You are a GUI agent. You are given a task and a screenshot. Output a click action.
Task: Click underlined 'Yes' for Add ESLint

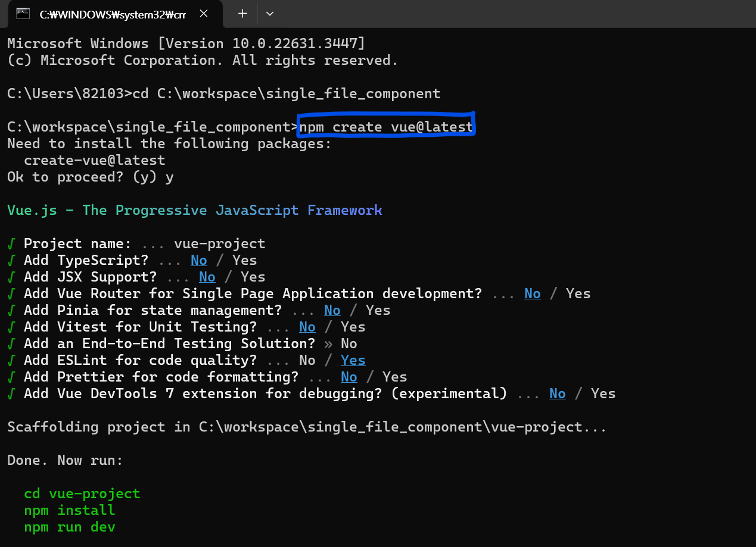coord(353,360)
